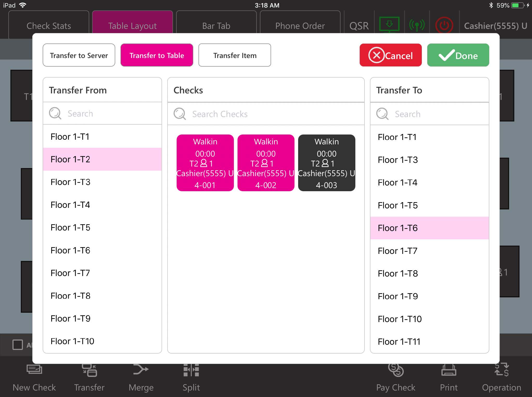Switch to Transfer Item tab
This screenshot has height=397, width=532.
(x=234, y=55)
